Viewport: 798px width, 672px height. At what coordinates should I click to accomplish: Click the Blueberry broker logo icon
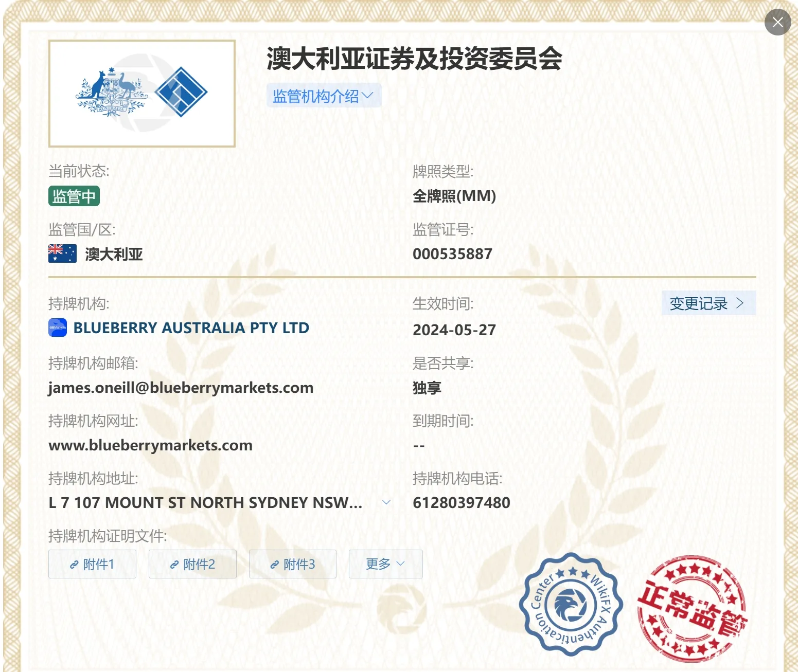pos(58,328)
